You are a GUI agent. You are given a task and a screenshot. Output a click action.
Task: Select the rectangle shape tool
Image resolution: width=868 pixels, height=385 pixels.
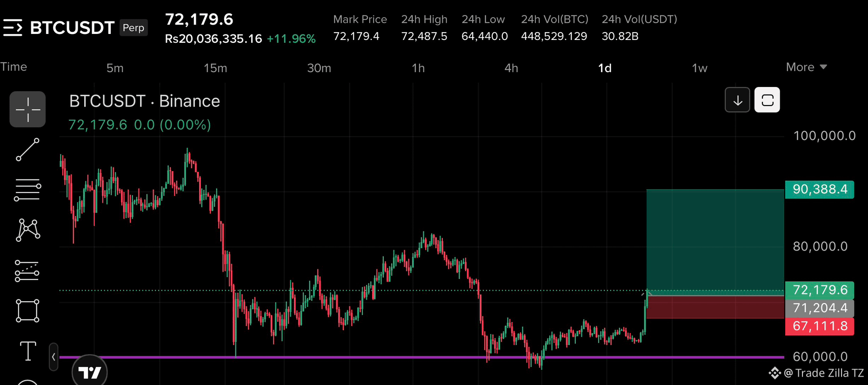click(27, 311)
